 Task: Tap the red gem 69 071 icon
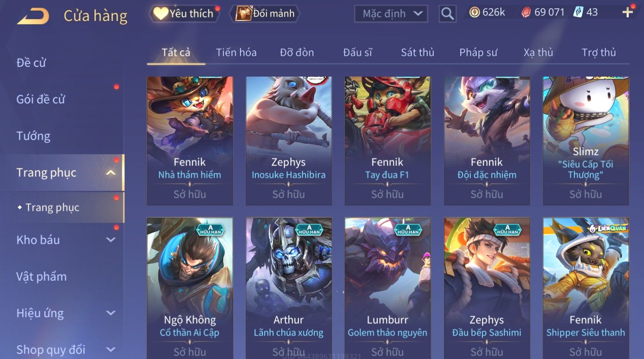[x=526, y=12]
